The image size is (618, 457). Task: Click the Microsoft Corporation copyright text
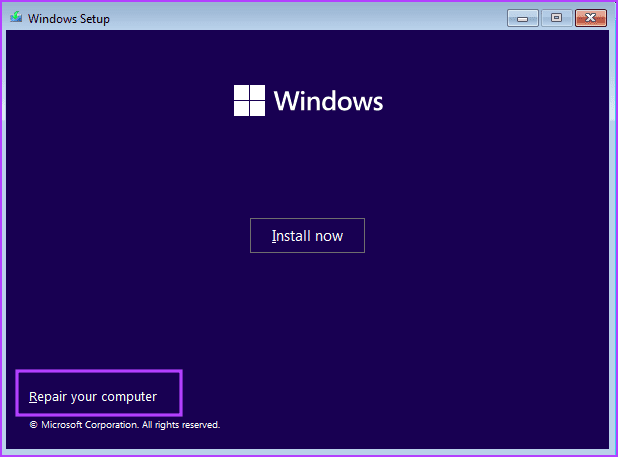125,425
